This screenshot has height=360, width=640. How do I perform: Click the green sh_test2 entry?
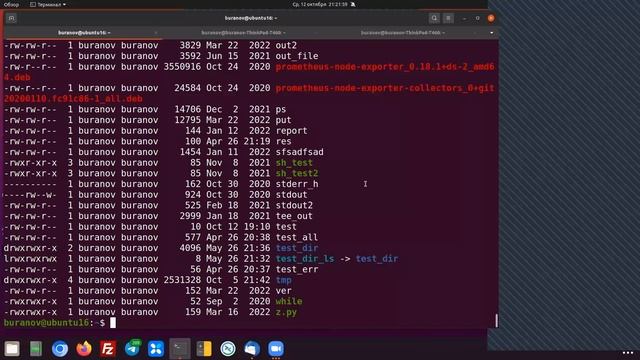pos(297,173)
